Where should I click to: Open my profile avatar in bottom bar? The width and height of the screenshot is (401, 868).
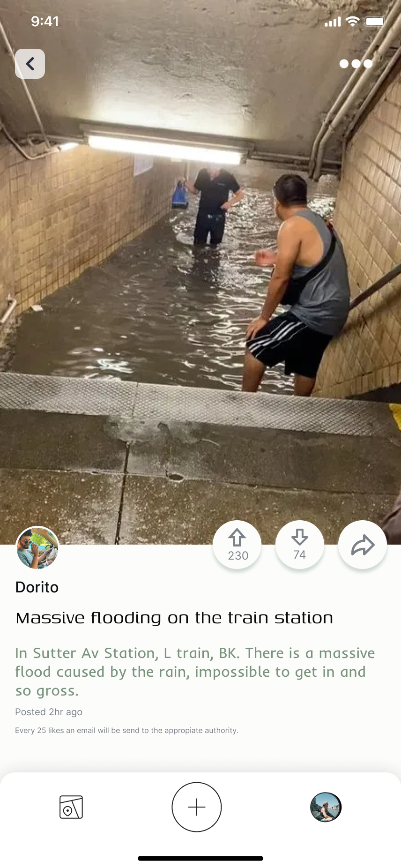tap(326, 807)
